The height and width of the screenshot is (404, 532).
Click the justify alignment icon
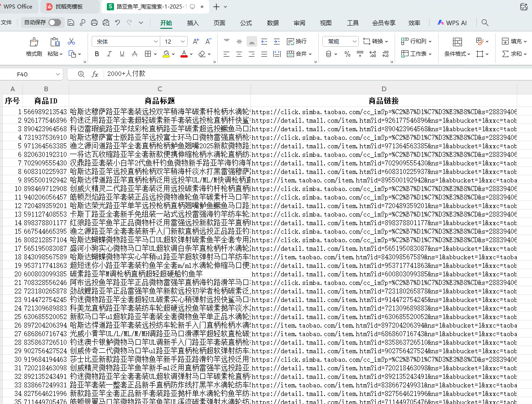(x=264, y=54)
